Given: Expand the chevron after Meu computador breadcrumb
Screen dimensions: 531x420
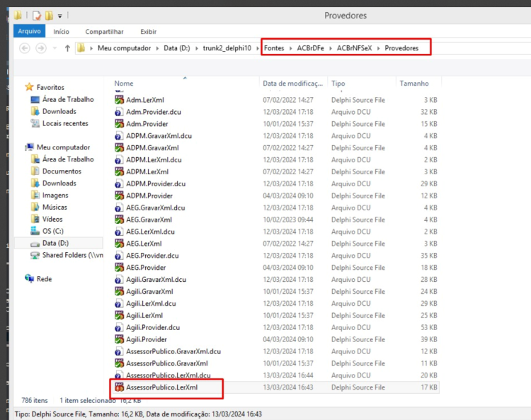Looking at the screenshot, I should pyautogui.click(x=157, y=48).
